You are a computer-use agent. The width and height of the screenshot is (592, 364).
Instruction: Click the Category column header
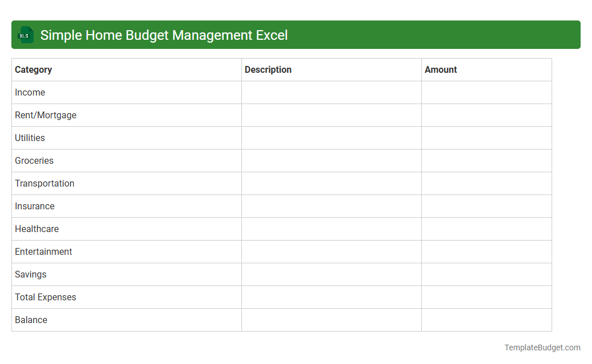click(x=33, y=69)
